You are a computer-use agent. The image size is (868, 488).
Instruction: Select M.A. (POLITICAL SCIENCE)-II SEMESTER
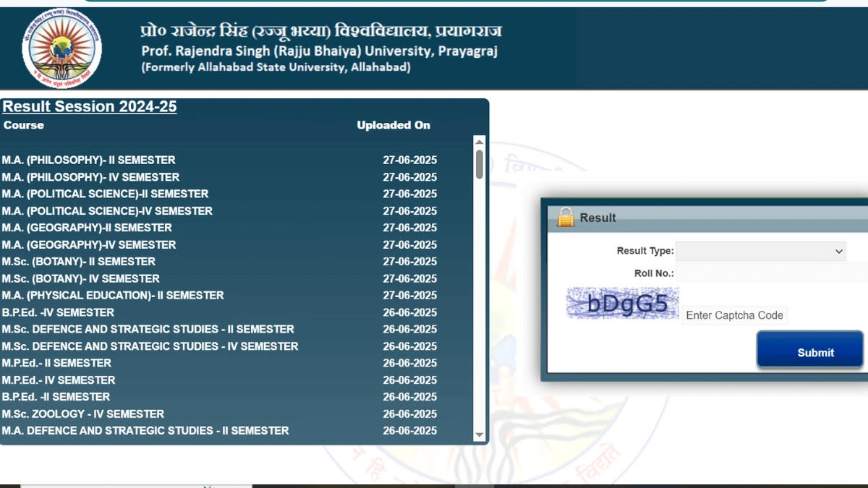pyautogui.click(x=105, y=194)
